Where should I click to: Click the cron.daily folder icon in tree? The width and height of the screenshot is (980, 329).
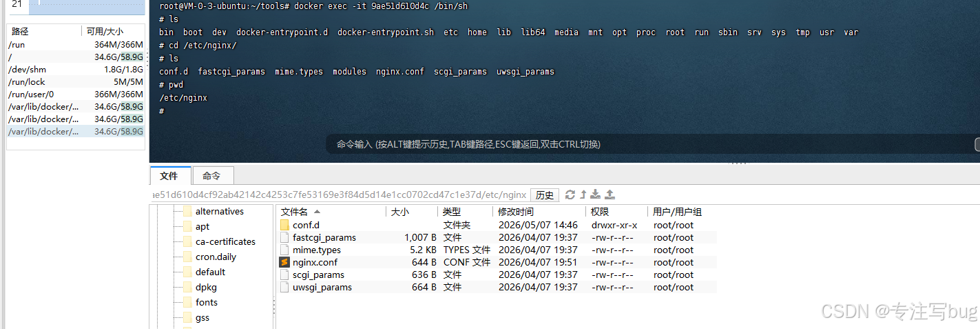[x=187, y=257]
